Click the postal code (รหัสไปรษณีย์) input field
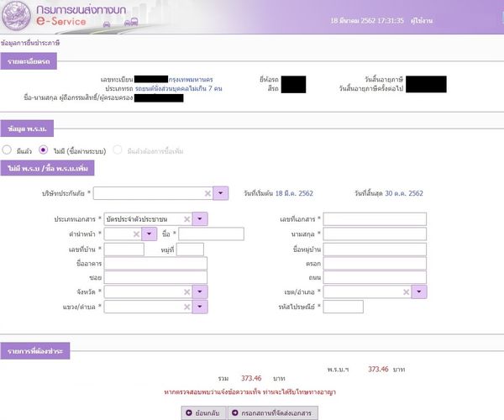The image size is (504, 420). pyautogui.click(x=343, y=307)
